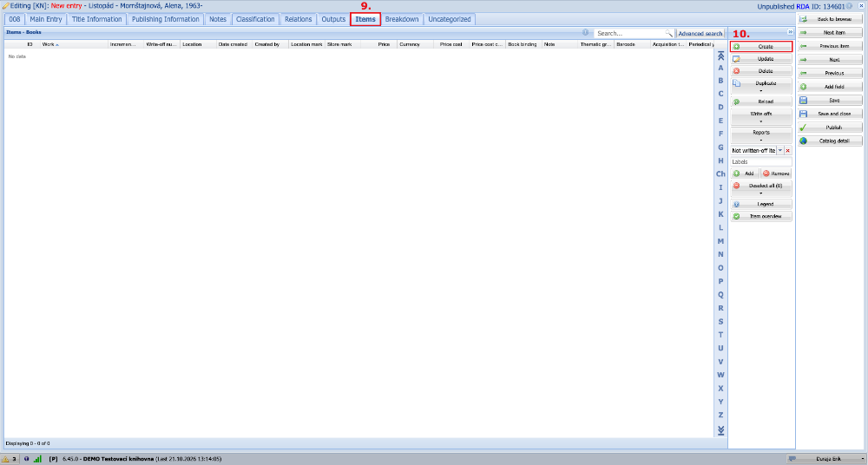Filter by letter Z in alphabet index

[x=720, y=415]
